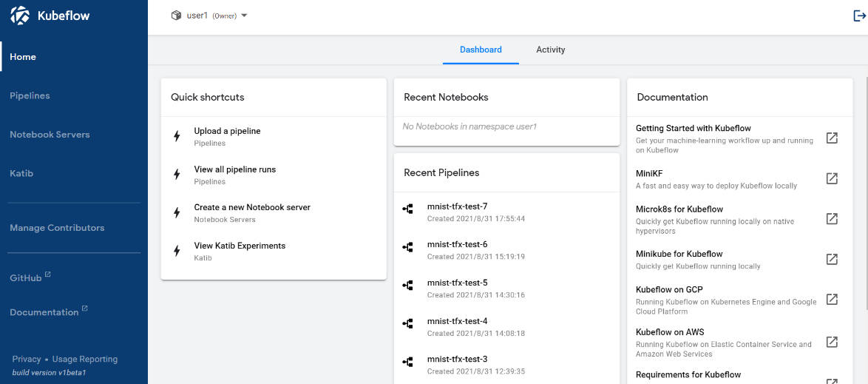Select the Dashboard tab

click(481, 50)
